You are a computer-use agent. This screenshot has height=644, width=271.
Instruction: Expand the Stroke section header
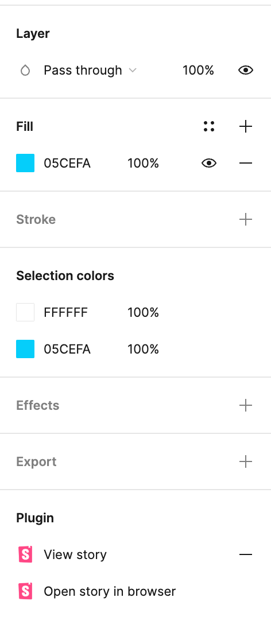(x=36, y=219)
